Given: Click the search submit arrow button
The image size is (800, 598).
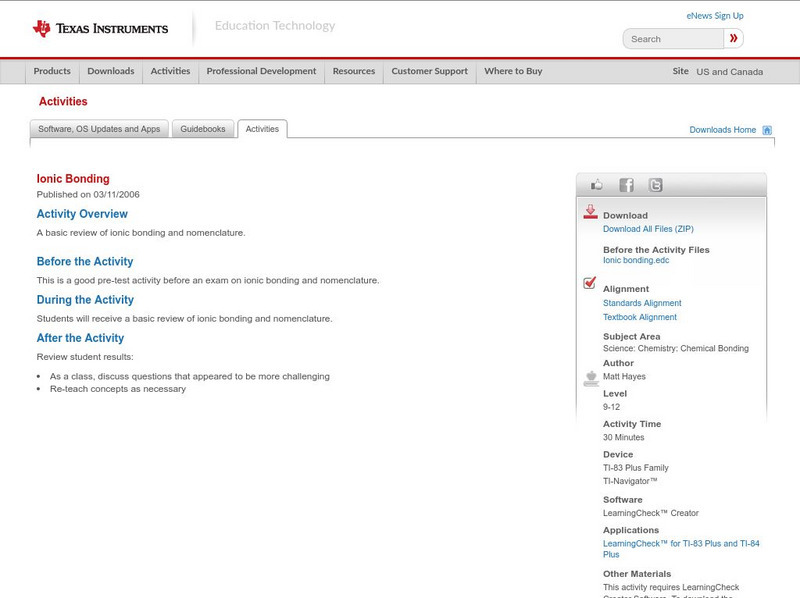Looking at the screenshot, I should [x=733, y=38].
